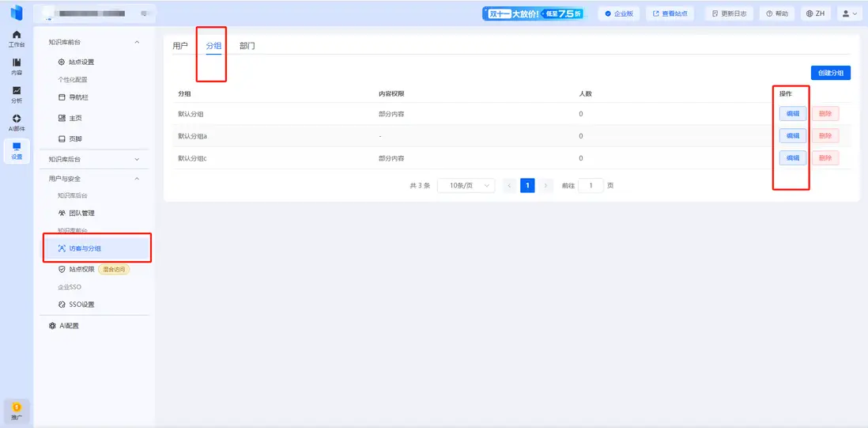Open the 更新日志 button
The height and width of the screenshot is (428, 868).
730,13
